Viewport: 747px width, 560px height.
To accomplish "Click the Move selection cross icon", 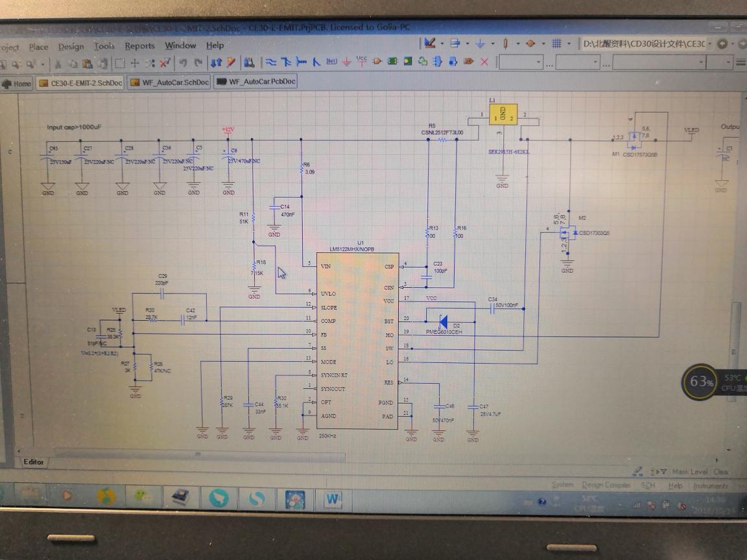I will pyautogui.click(x=135, y=63).
